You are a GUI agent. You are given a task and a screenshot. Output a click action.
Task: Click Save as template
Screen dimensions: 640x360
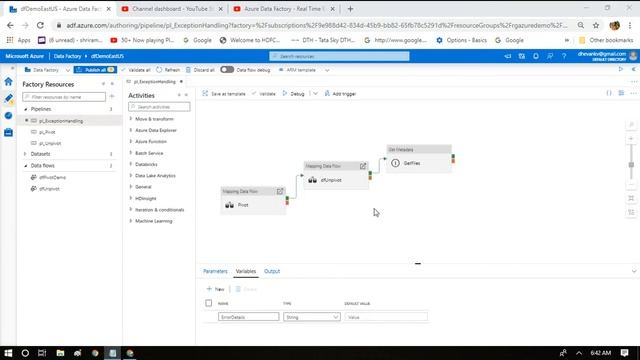coord(224,93)
